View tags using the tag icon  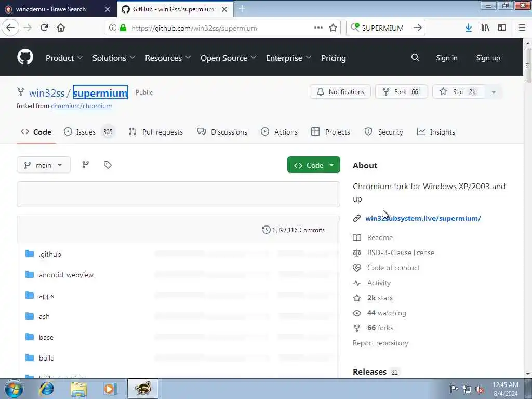pyautogui.click(x=108, y=165)
